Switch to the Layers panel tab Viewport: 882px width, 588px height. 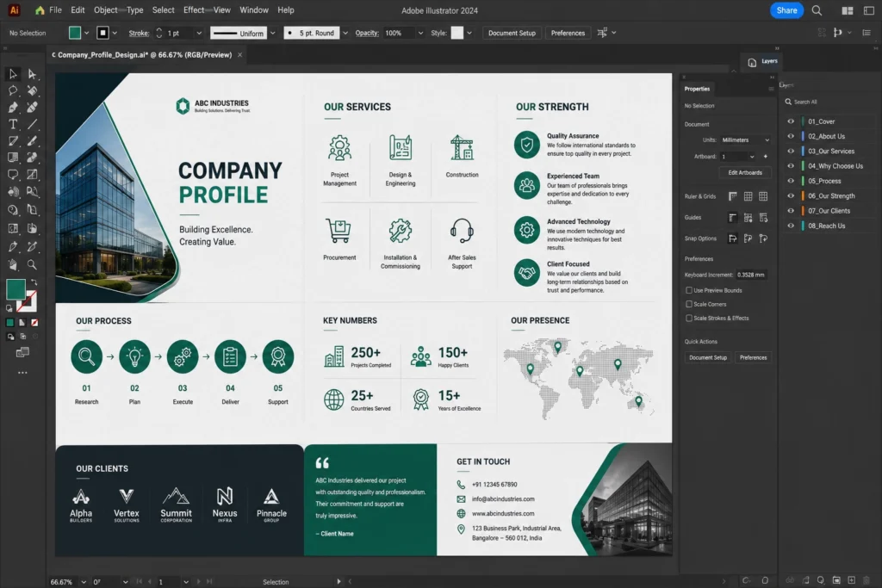pos(763,62)
